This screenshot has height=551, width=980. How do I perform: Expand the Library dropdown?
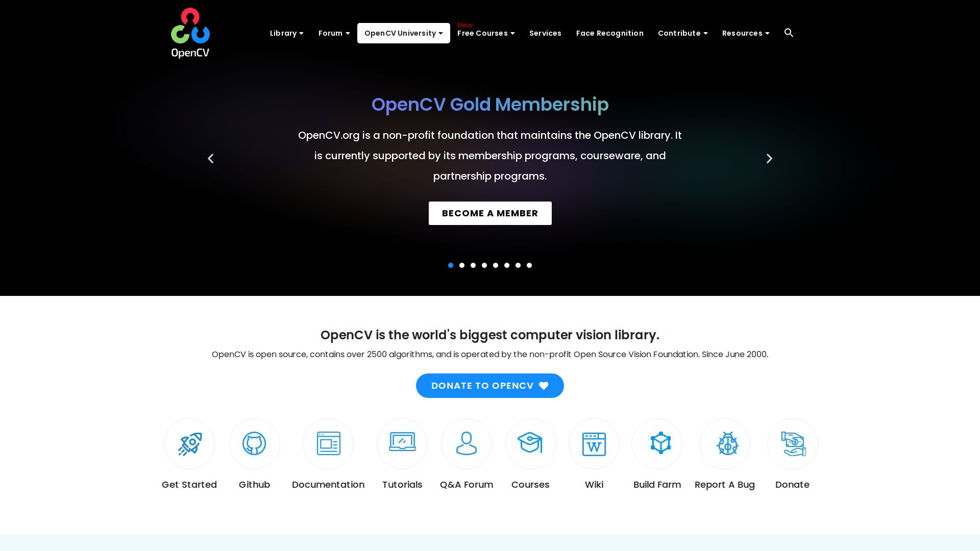[286, 33]
